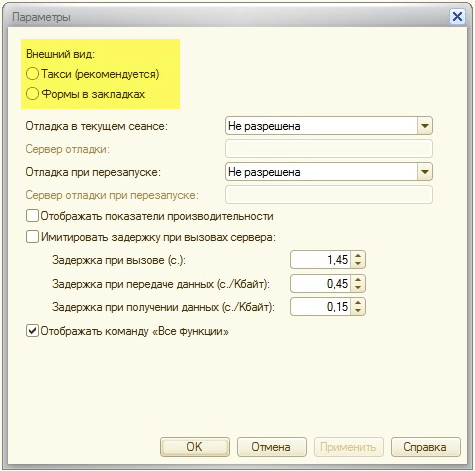This screenshot has width=475, height=471.
Task: Click the Отладка в текущем сеансе combo box field
Action: click(x=329, y=126)
